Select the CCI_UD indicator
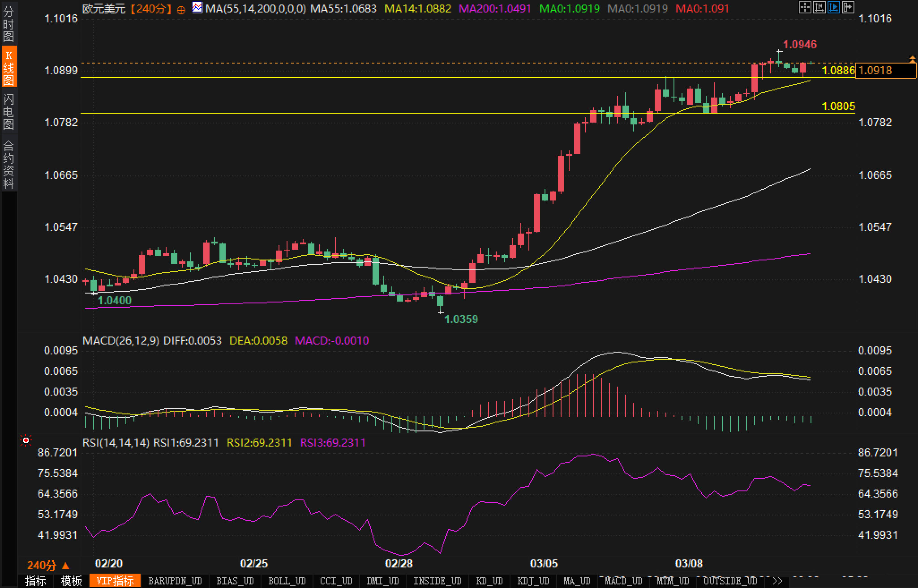This screenshot has height=588, width=918. tap(336, 581)
